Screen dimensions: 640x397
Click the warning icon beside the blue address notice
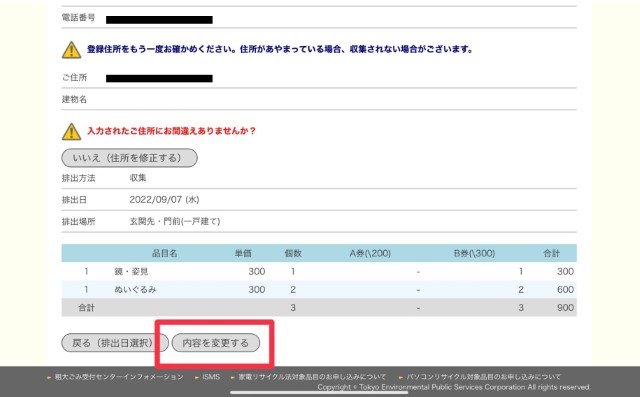click(71, 50)
